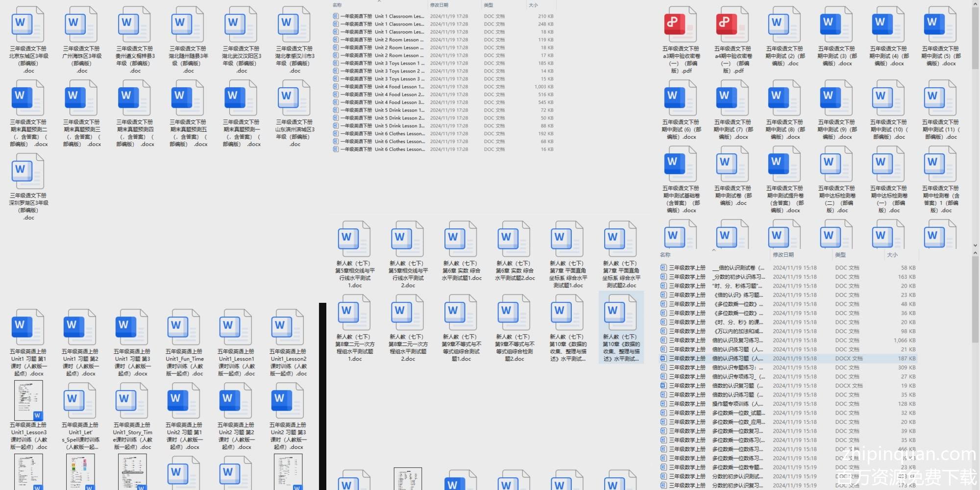980x490 pixels.
Task: Sort English file list by 修改日期 column
Action: pos(439,5)
